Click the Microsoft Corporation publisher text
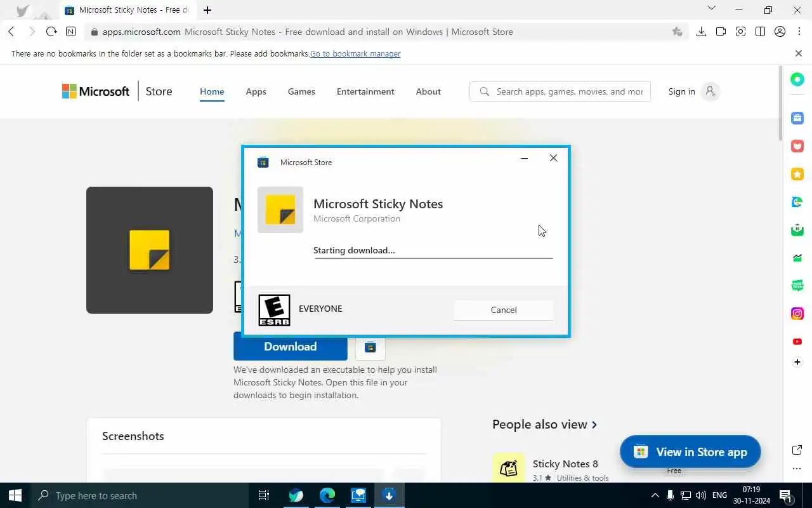Screen dimensions: 812x508 tap(357, 218)
